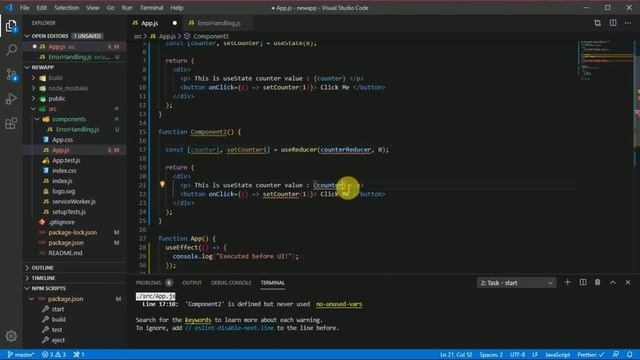Open the Explorer view in activity bar
Image resolution: width=640 pixels, height=360 pixels.
point(11,27)
